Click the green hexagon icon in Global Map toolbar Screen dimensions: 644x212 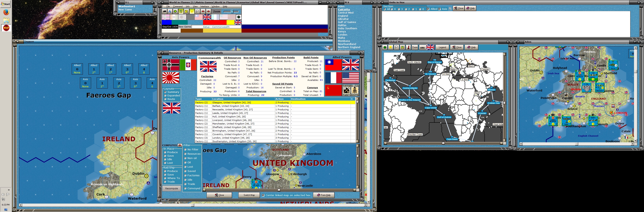pos(385,47)
